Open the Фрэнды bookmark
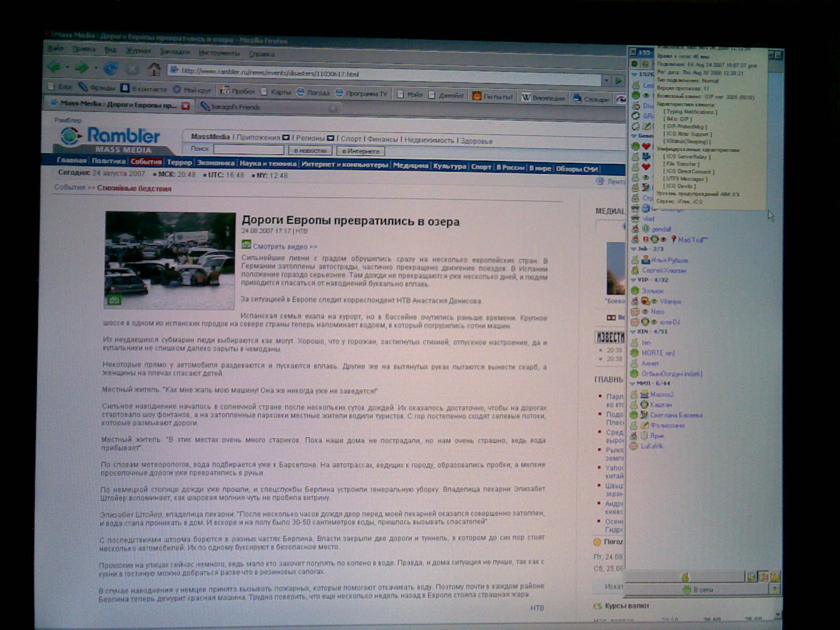Viewport: 840px width, 630px height. (97, 87)
